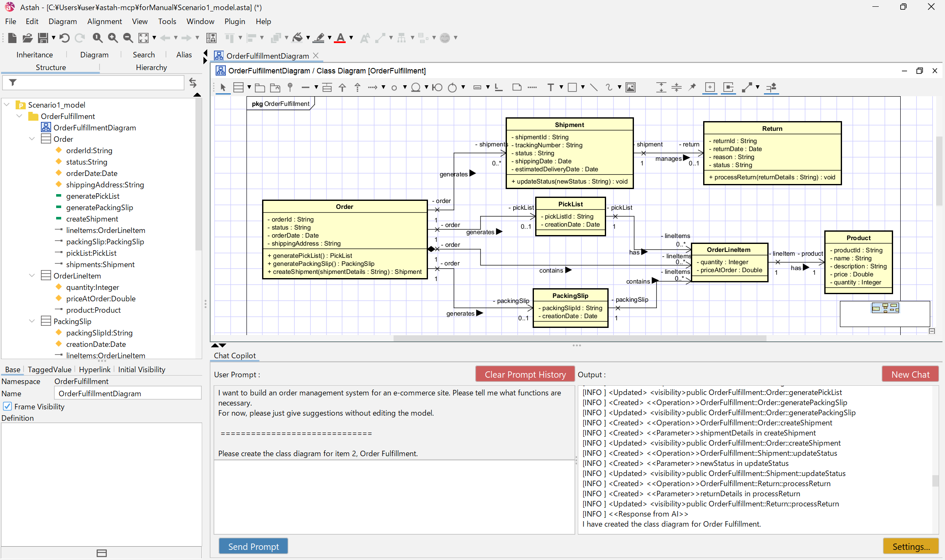This screenshot has height=560, width=945.
Task: Select the Class tool in diagram toolbar
Action: pyautogui.click(x=238, y=87)
